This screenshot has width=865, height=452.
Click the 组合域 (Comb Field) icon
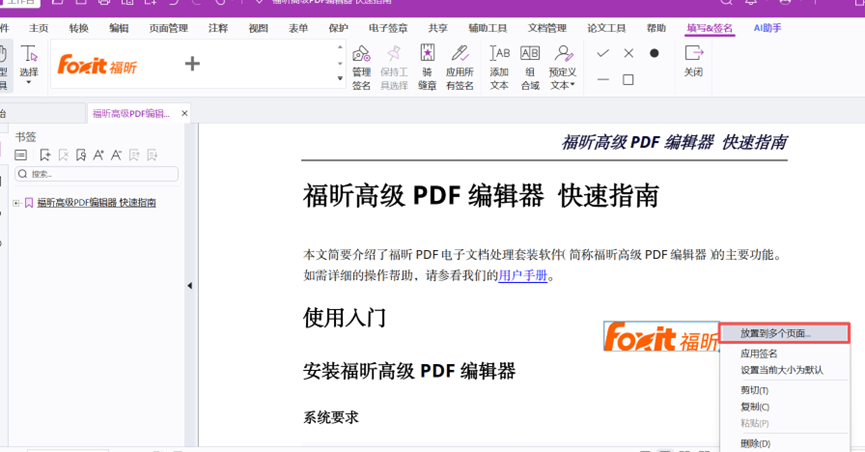pyautogui.click(x=530, y=65)
